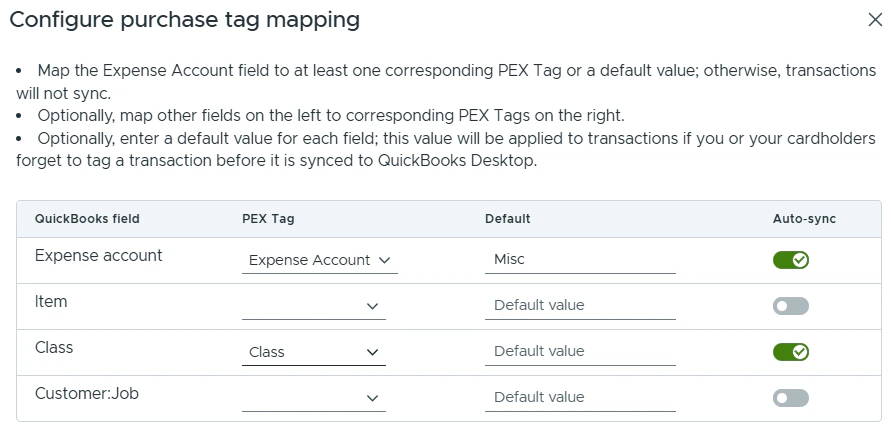Click the Default column header
This screenshot has height=429, width=891.
click(507, 219)
